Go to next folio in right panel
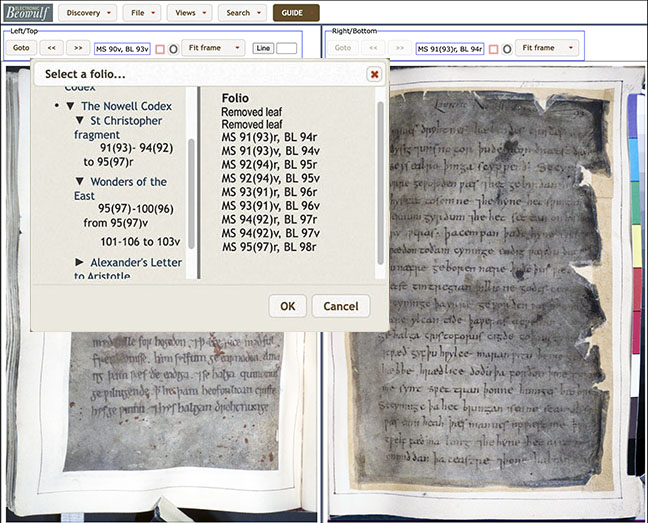Image resolution: width=648 pixels, height=523 pixels. pyautogui.click(x=400, y=48)
